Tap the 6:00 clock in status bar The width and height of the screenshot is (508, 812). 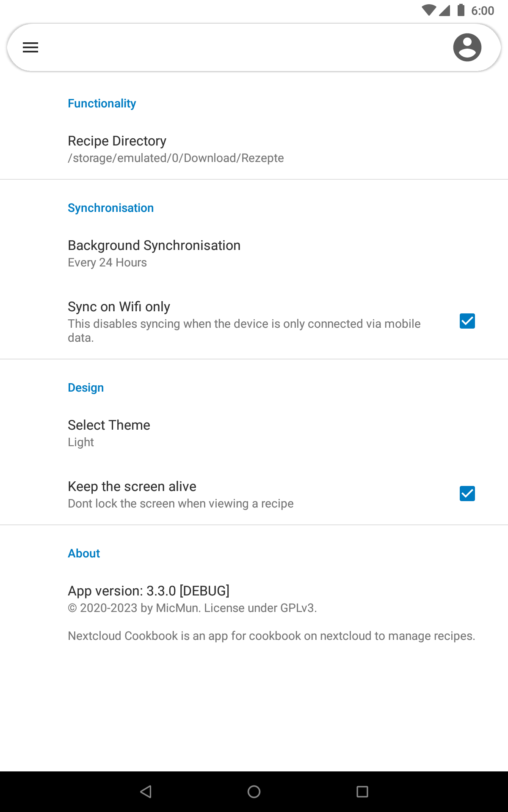click(x=482, y=11)
